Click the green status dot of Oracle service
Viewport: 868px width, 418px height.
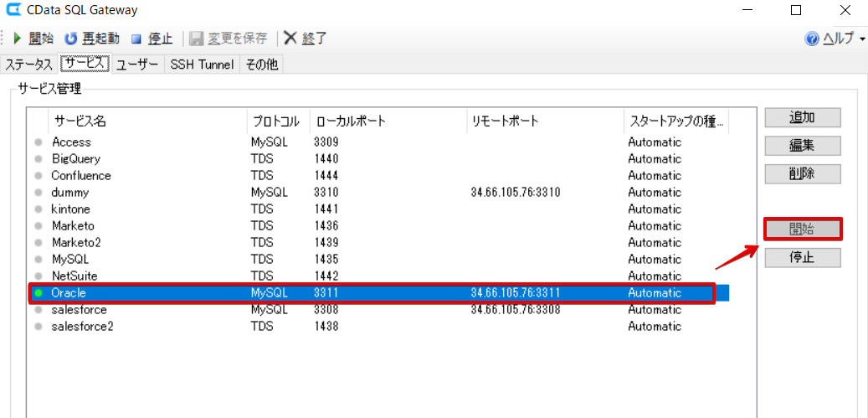coord(39,293)
